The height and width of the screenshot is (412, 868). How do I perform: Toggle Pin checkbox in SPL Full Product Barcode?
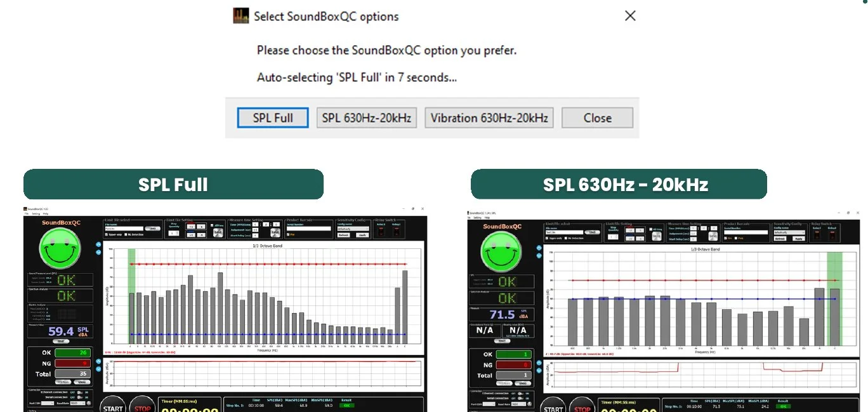click(288, 234)
